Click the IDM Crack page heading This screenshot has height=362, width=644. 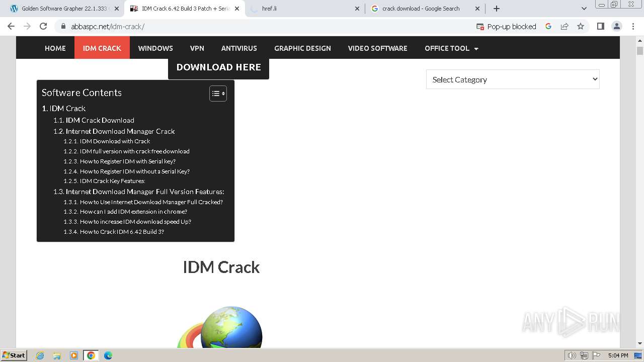pyautogui.click(x=221, y=267)
